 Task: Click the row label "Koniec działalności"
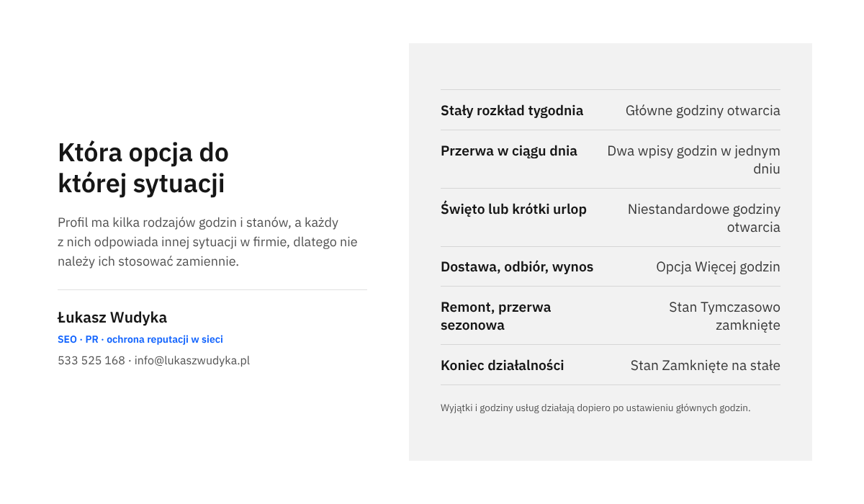[x=503, y=365]
